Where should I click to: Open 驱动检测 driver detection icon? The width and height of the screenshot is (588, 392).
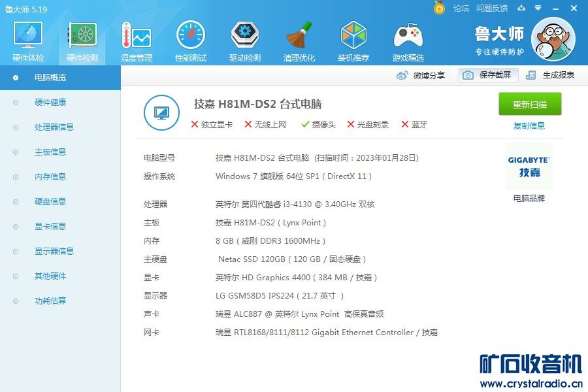click(245, 35)
